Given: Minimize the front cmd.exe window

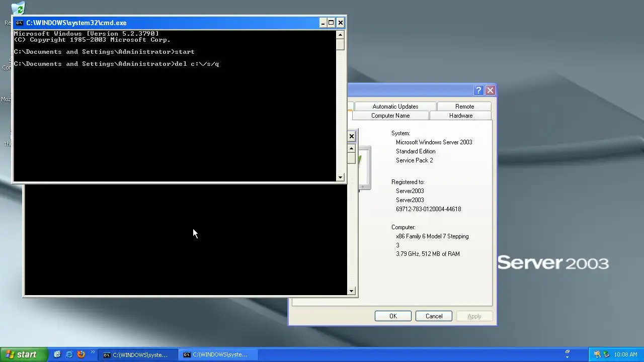Looking at the screenshot, I should click(323, 23).
